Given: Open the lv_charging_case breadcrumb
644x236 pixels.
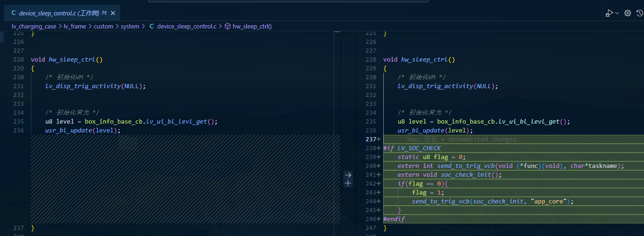Looking at the screenshot, I should coord(34,27).
